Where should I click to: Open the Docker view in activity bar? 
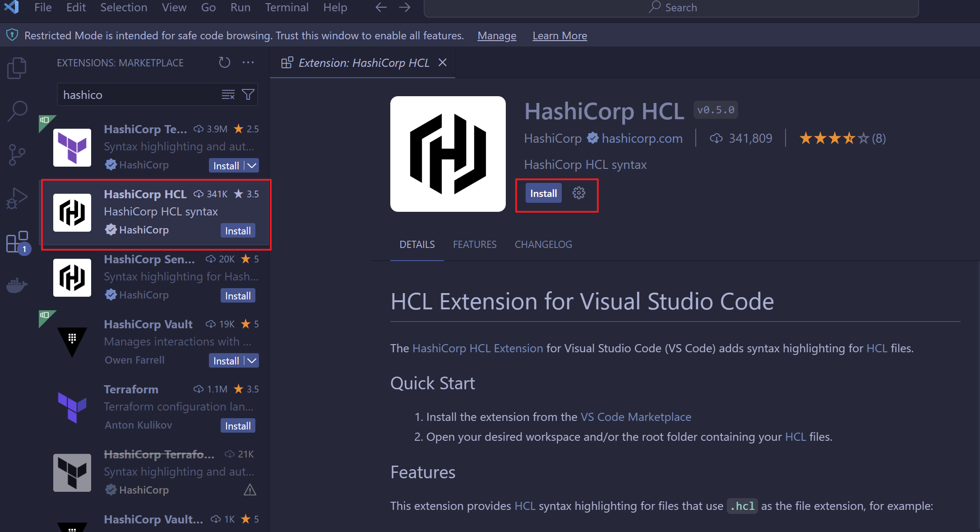[x=17, y=285]
